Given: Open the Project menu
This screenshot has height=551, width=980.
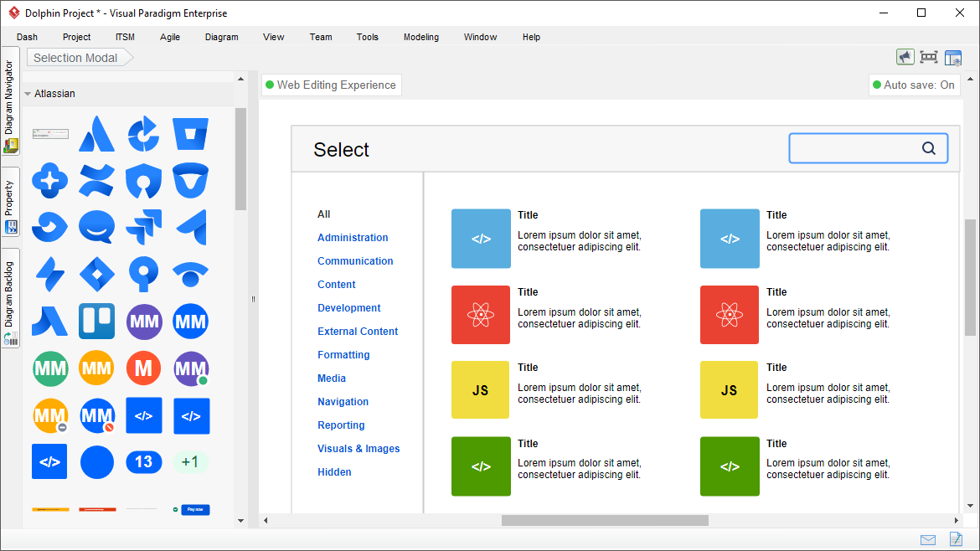Looking at the screenshot, I should pos(76,37).
